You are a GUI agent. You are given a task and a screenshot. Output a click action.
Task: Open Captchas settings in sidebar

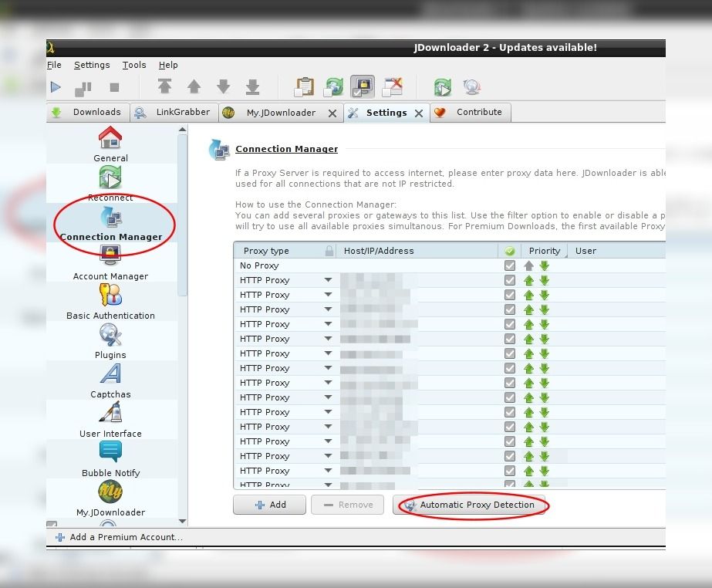110,380
